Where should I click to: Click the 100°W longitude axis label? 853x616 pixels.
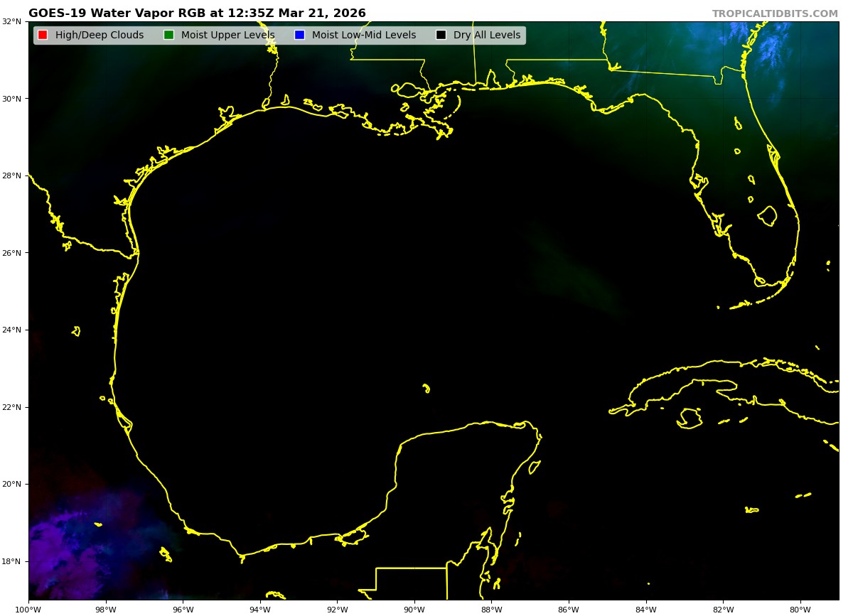[29, 609]
